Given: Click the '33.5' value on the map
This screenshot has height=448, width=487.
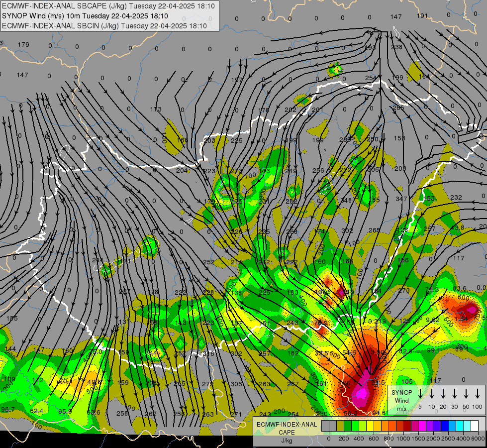Looking at the screenshot, I should (x=321, y=353).
